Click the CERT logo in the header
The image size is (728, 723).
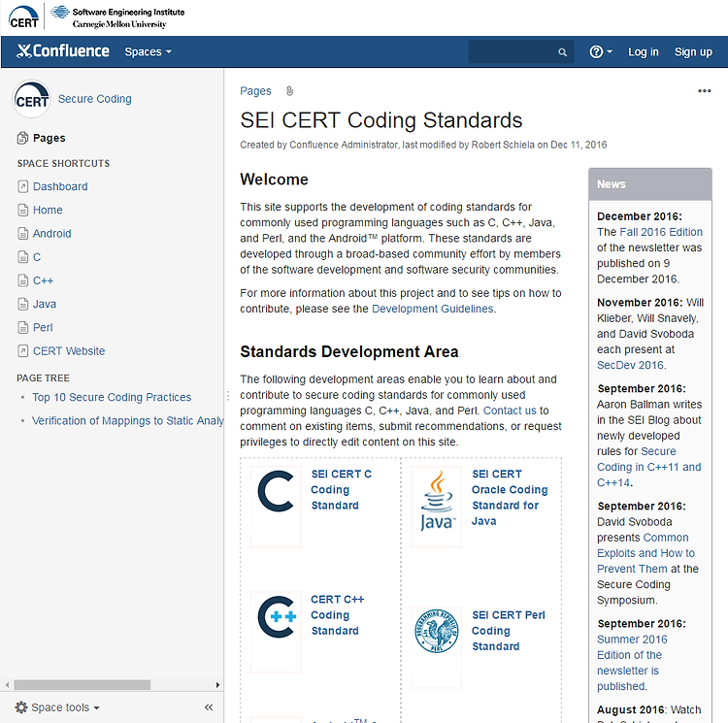click(x=23, y=17)
